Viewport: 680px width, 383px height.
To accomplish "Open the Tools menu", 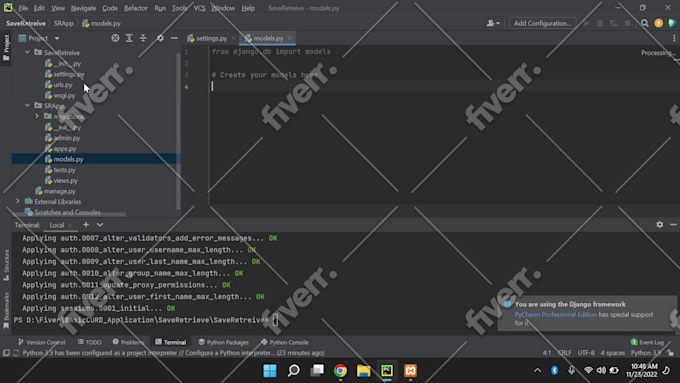I will [x=179, y=8].
